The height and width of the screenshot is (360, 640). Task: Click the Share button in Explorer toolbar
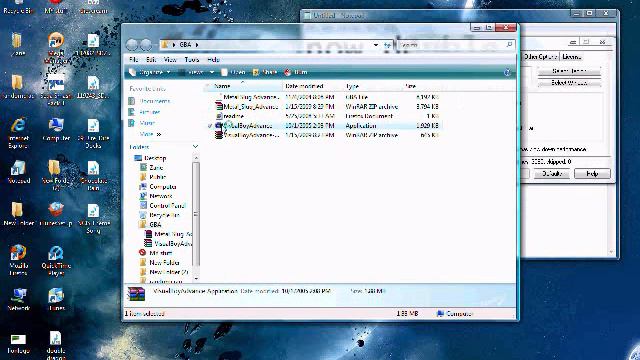coord(265,72)
